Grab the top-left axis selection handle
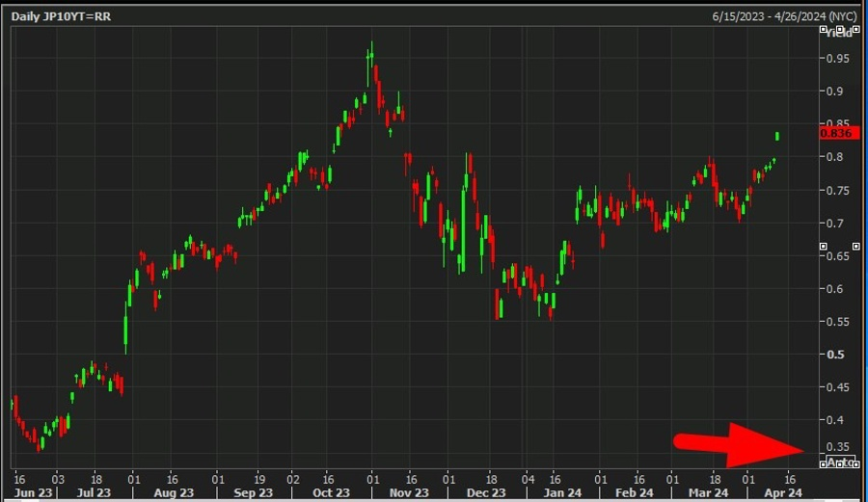This screenshot has width=868, height=502. (824, 29)
